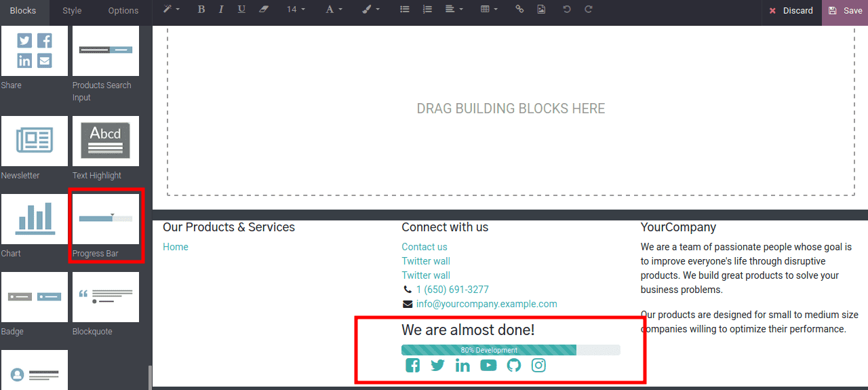Image resolution: width=868 pixels, height=390 pixels.
Task: Open the paintbrush background color dropdown
Action: pos(370,9)
